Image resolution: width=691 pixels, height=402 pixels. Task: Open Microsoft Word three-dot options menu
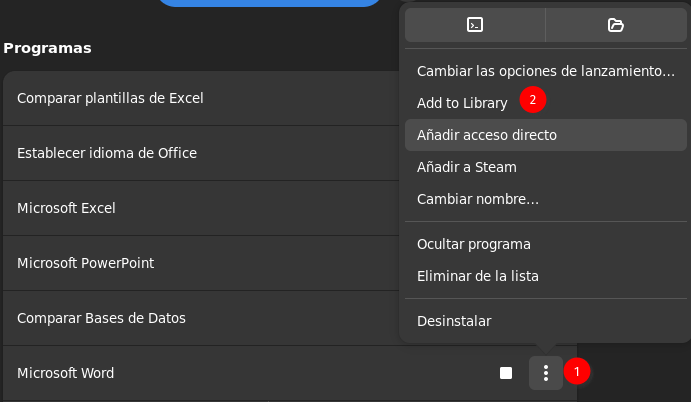coord(546,373)
